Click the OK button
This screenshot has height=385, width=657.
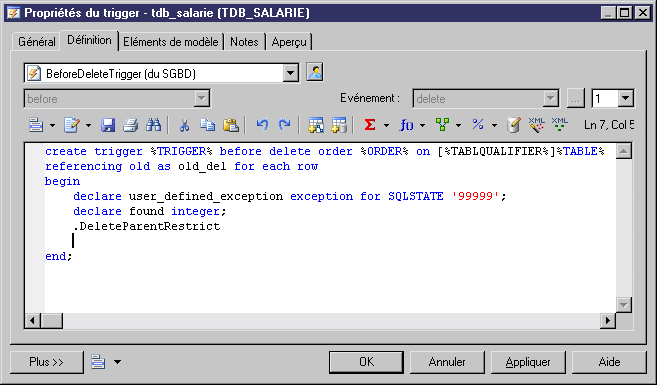(x=366, y=362)
